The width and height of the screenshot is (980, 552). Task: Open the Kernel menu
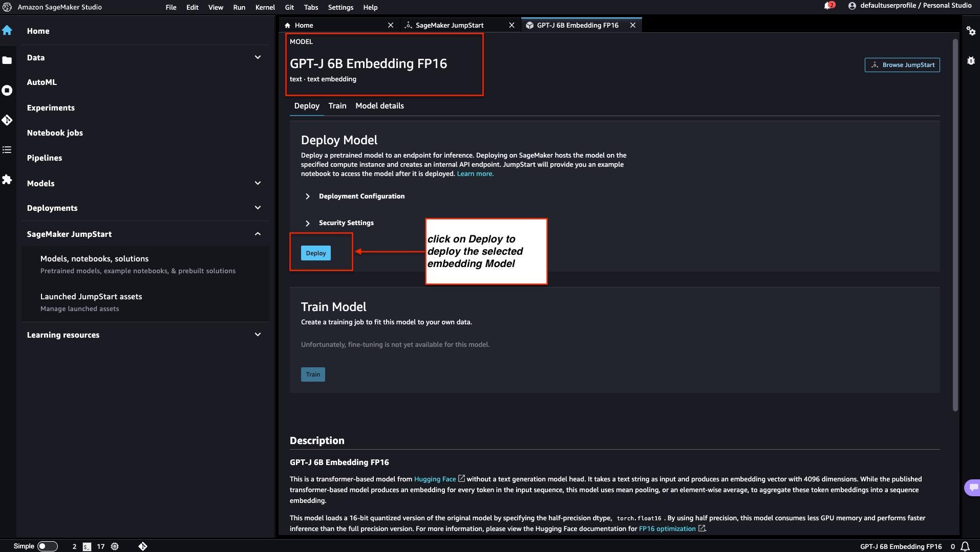[265, 7]
